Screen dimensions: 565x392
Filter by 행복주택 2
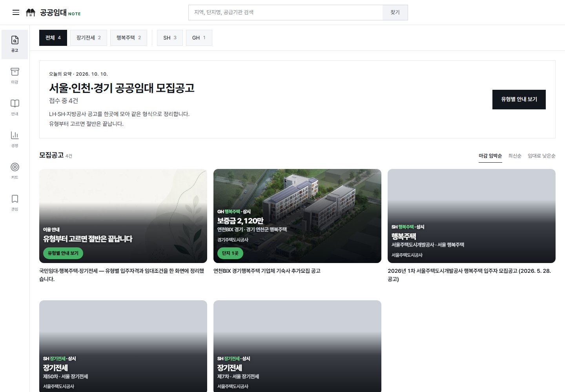tap(129, 38)
